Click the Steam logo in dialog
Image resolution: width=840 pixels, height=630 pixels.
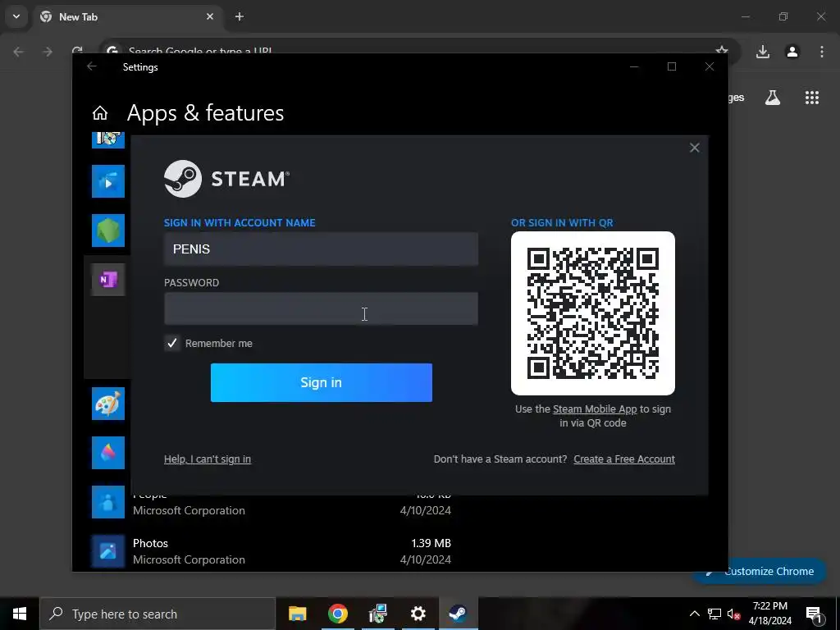pos(226,179)
